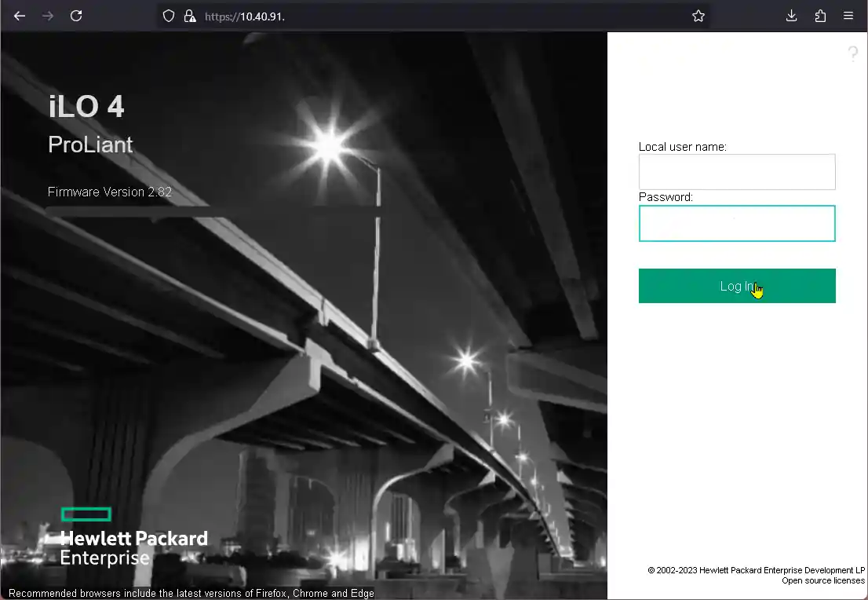
Task: Open the browser downloads panel
Action: tap(792, 16)
